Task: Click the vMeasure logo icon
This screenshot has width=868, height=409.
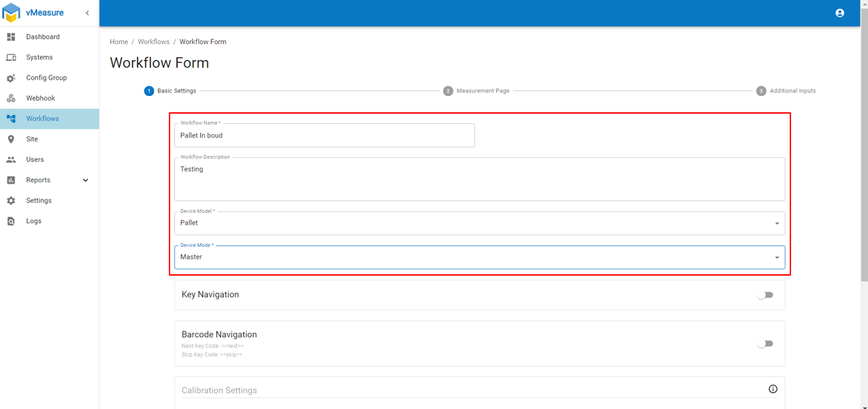Action: [x=12, y=13]
